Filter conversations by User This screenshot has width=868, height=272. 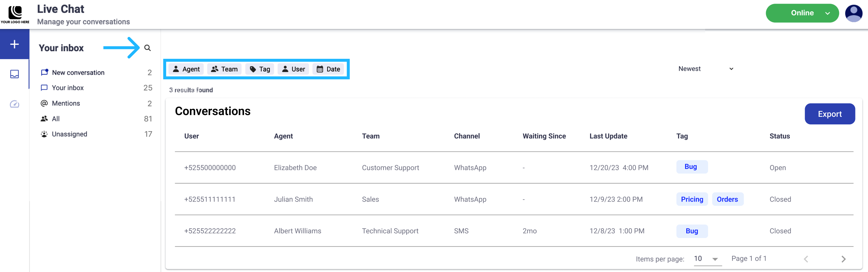(293, 69)
